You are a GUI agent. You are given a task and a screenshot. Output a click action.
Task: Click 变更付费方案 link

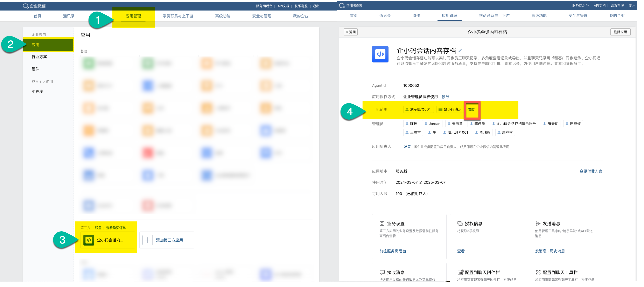point(591,171)
